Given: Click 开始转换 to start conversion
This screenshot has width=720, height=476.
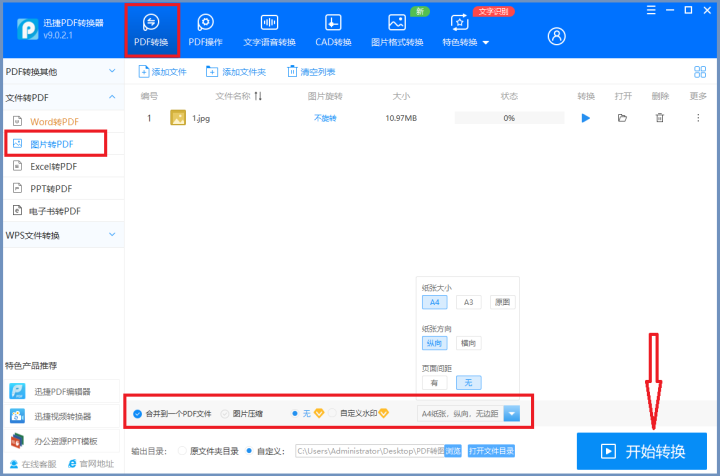Looking at the screenshot, I should pos(641,451).
